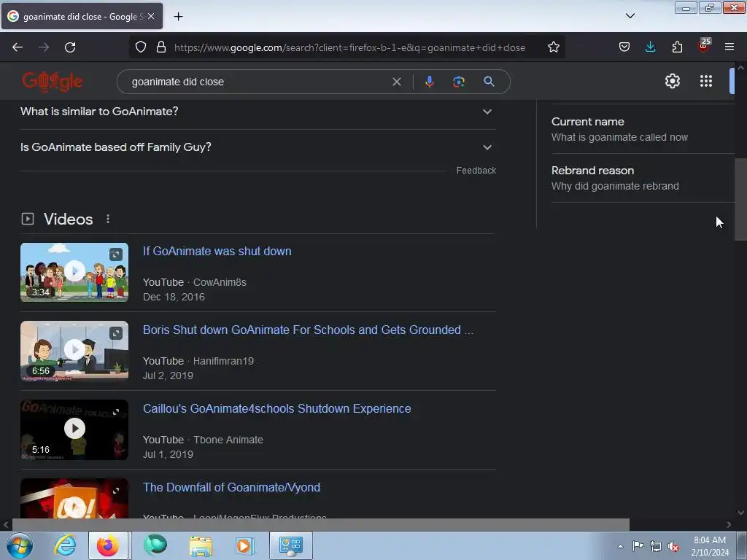Viewport: 747px width, 560px height.
Task: Open the control panel taskbar window
Action: pos(291,545)
